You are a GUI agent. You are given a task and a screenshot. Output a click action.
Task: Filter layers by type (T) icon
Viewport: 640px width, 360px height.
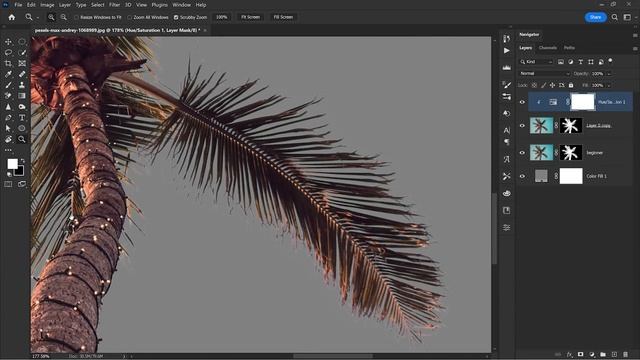pos(580,62)
